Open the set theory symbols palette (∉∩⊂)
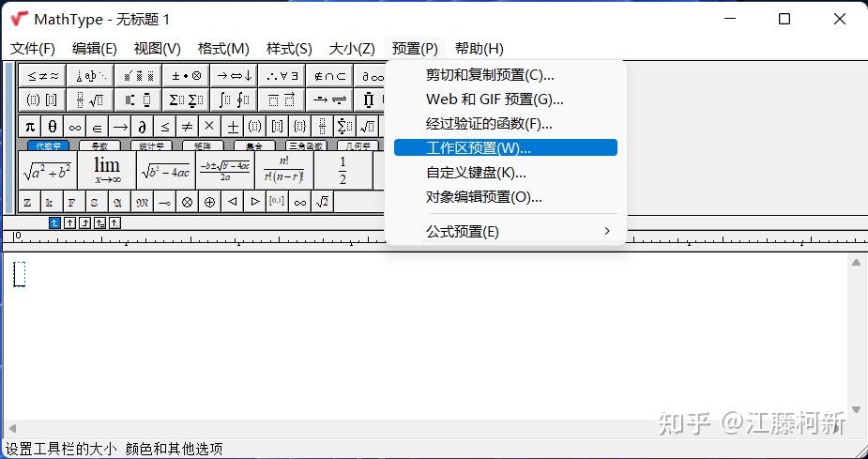868x459 pixels. point(328,76)
